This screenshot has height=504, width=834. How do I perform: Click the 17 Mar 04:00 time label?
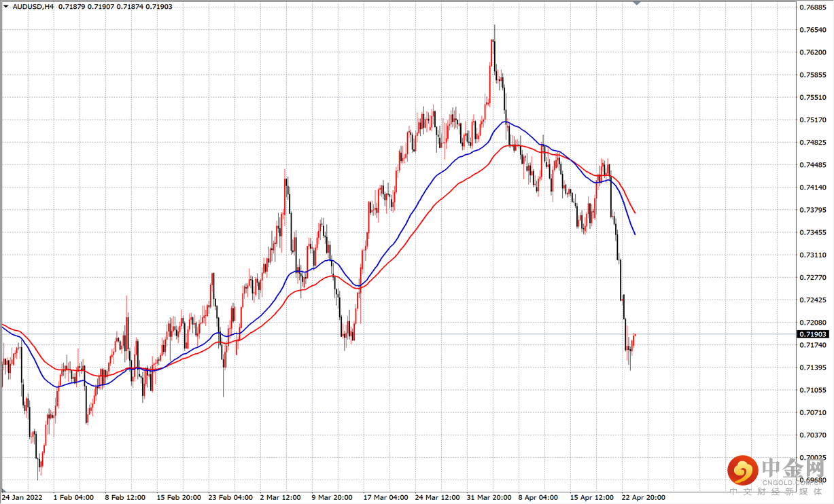point(385,497)
